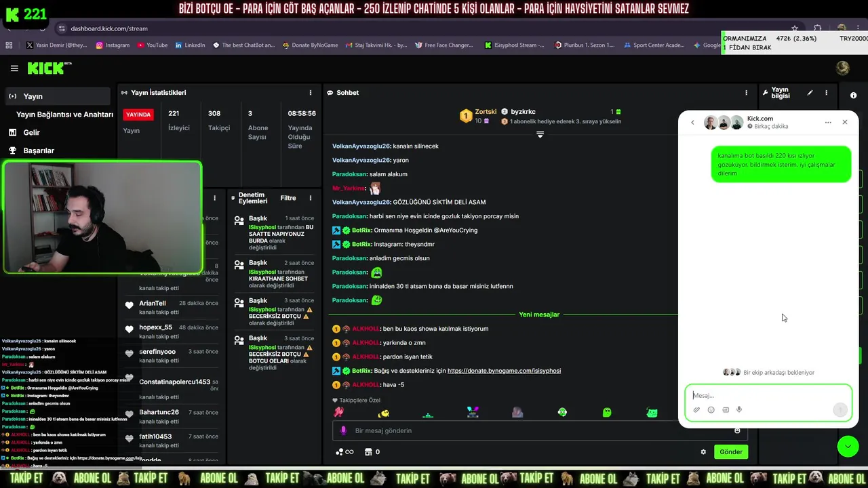Click the purple microphone icon in chat input
868x488 pixels.
pyautogui.click(x=343, y=430)
